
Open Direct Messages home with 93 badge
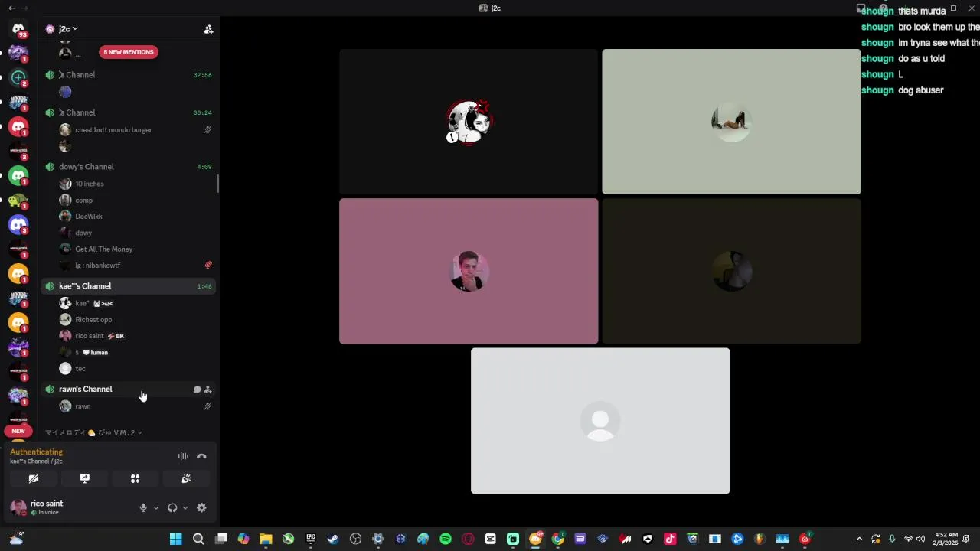point(18,29)
